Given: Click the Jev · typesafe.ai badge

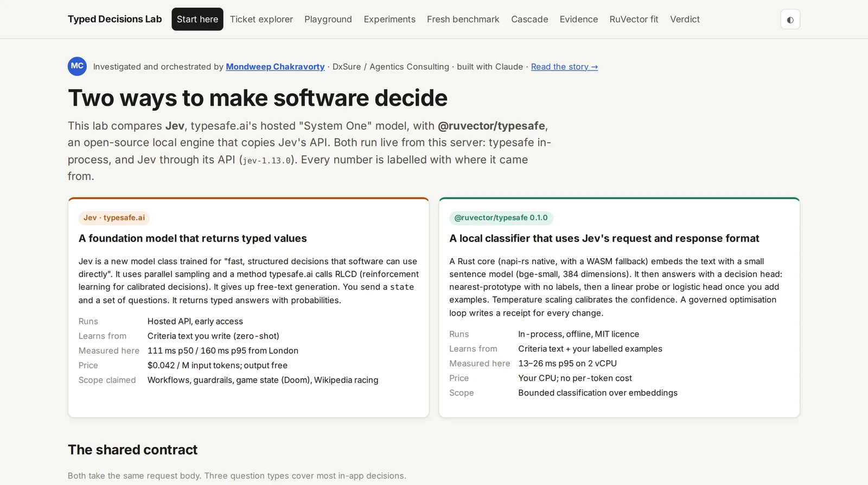Looking at the screenshot, I should pos(114,218).
